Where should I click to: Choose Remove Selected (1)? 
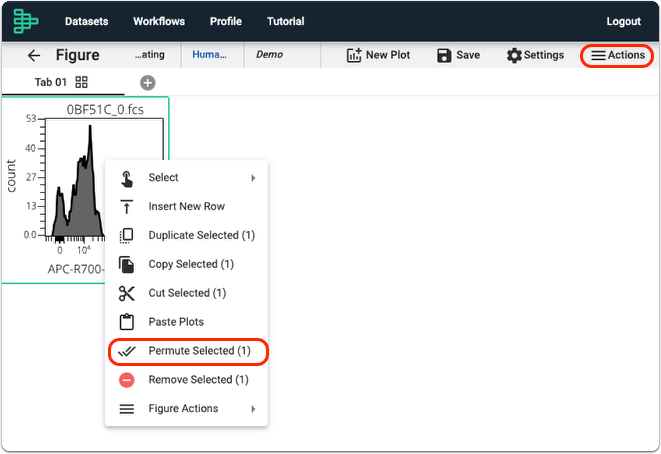186,380
